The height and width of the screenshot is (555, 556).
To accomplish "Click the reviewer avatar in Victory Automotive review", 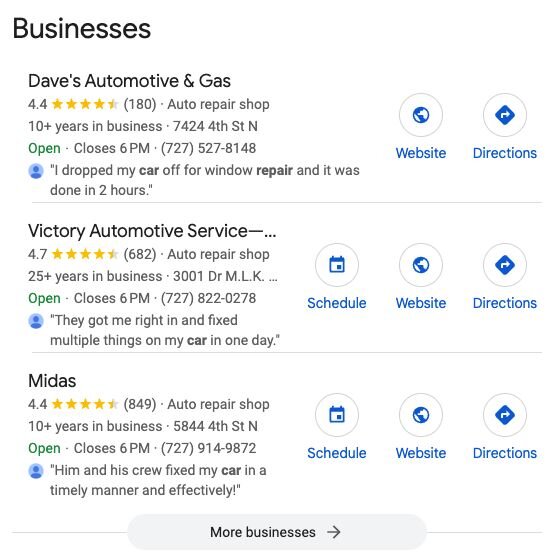I will point(36,321).
